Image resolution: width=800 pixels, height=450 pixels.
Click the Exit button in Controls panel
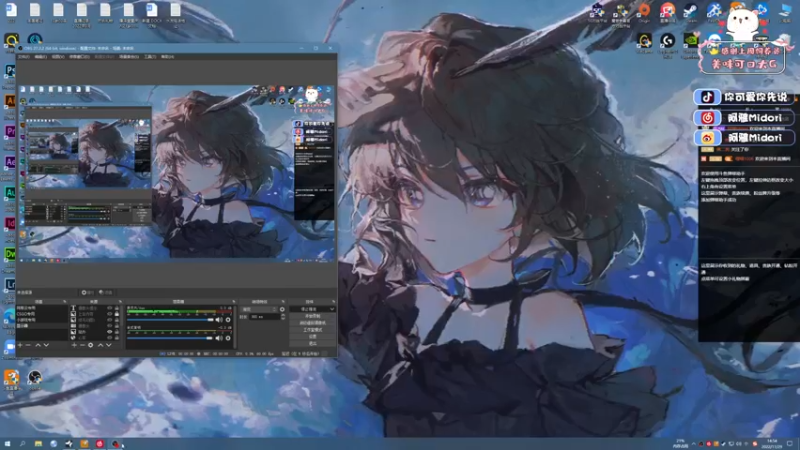(313, 343)
